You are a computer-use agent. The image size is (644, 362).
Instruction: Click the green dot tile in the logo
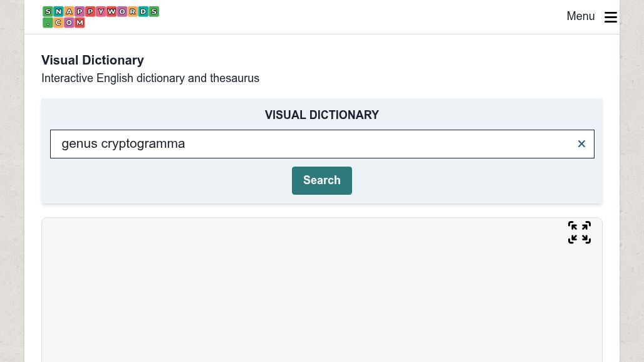[x=48, y=23]
